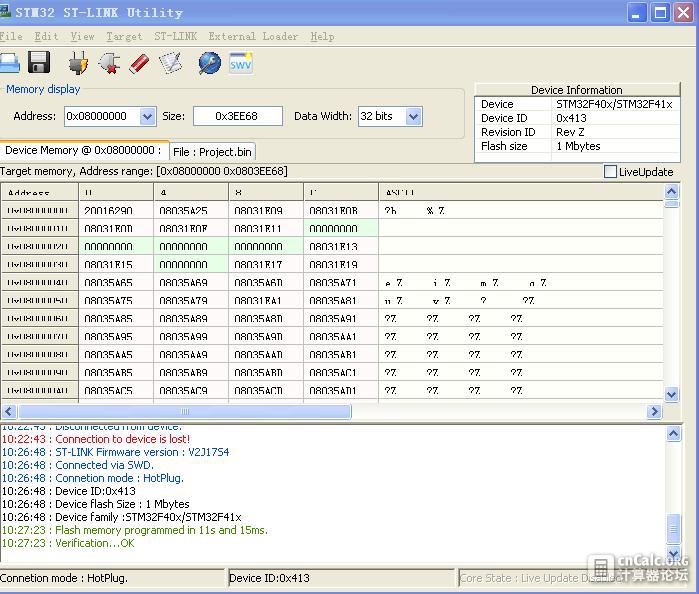This screenshot has width=699, height=594.
Task: Open Program verify toolbar icon
Action: click(x=171, y=63)
